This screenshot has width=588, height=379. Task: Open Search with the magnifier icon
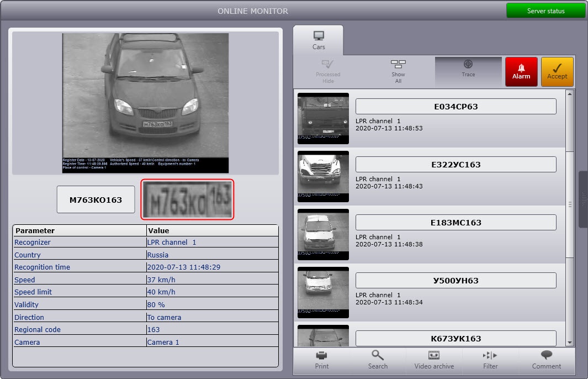point(378,360)
